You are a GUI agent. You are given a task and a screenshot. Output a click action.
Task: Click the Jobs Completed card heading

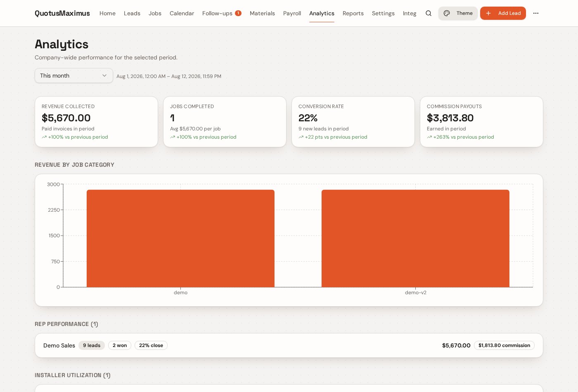[x=192, y=106]
